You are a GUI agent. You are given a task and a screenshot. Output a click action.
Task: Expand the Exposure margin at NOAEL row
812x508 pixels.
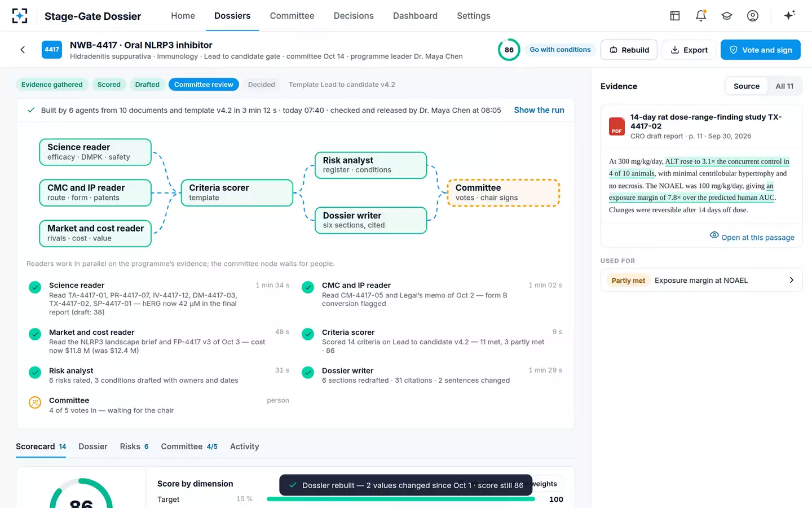tap(701, 280)
